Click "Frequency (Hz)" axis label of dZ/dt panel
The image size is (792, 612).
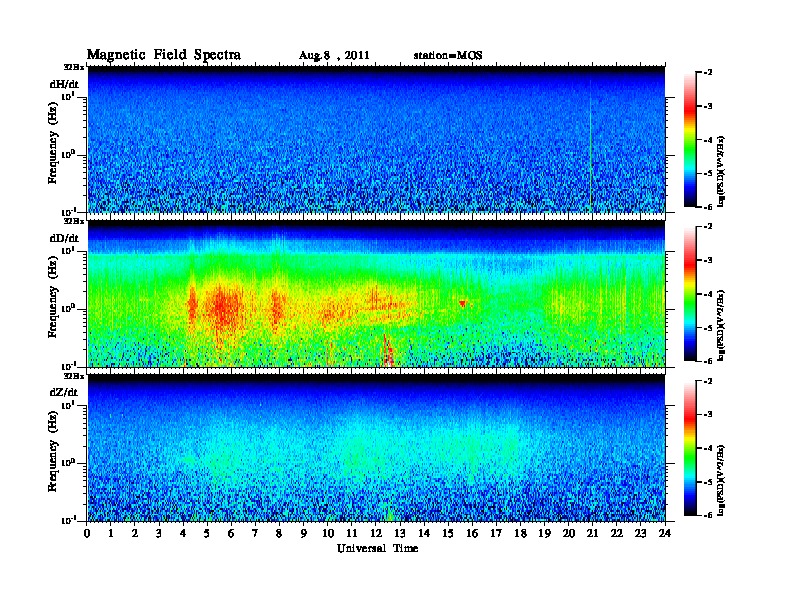pos(53,452)
